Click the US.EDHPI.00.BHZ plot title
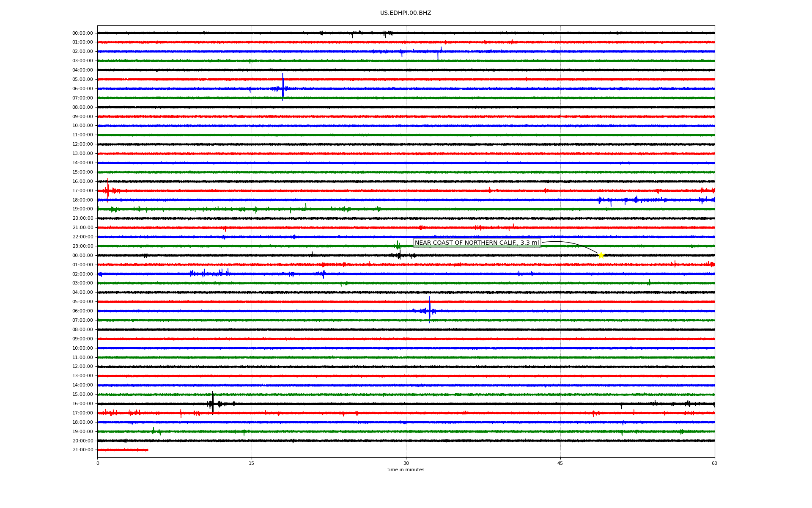 click(406, 13)
